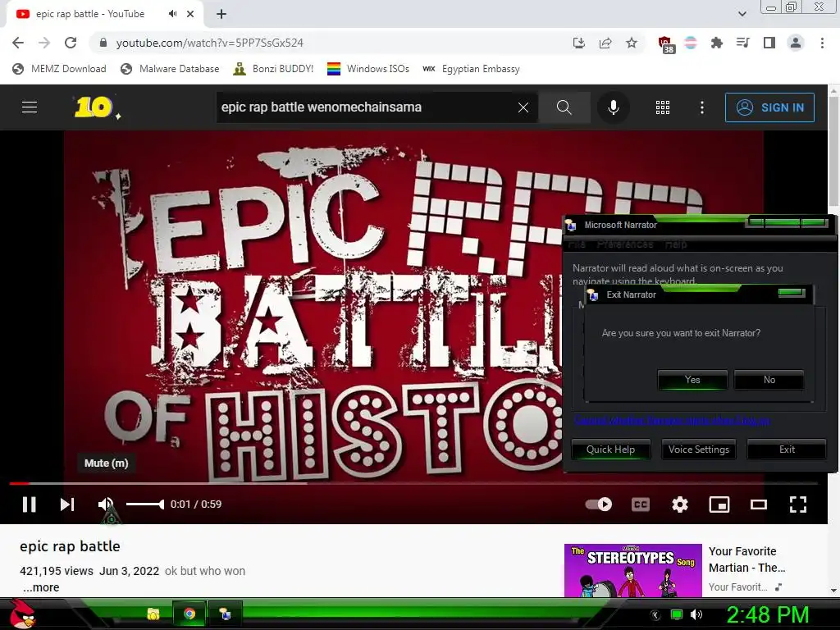The height and width of the screenshot is (630, 840).
Task: Go back to the previous page
Action: [18, 43]
